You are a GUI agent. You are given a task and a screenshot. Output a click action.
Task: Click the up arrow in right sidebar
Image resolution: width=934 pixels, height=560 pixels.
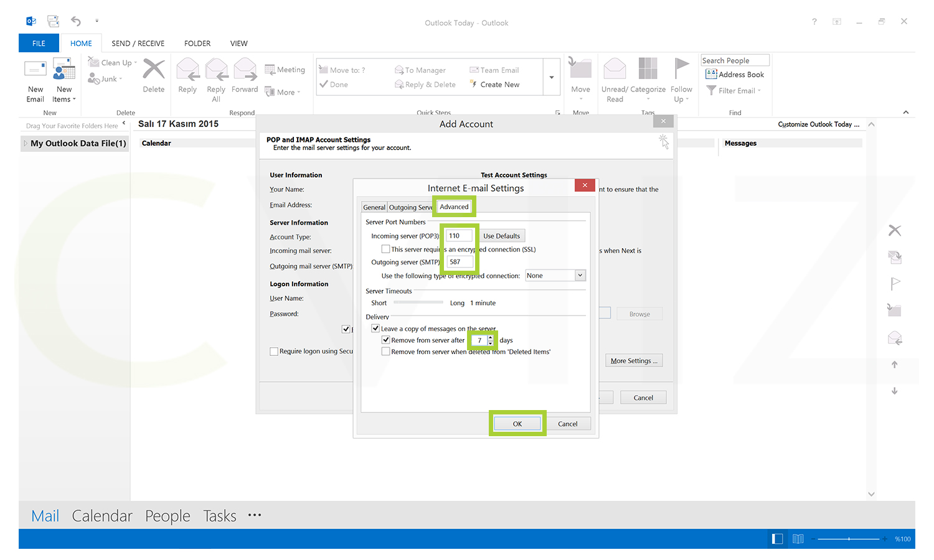tap(895, 365)
